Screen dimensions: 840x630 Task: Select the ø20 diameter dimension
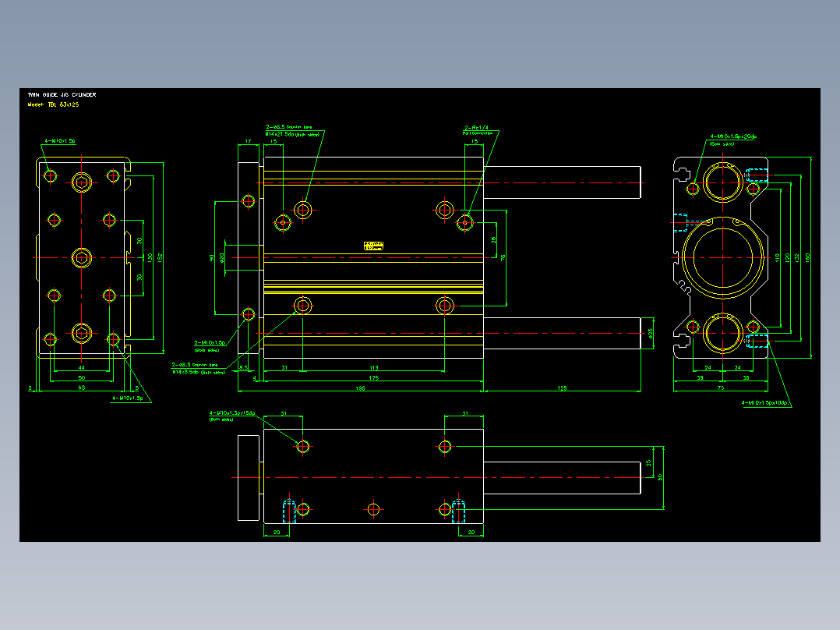(x=222, y=257)
